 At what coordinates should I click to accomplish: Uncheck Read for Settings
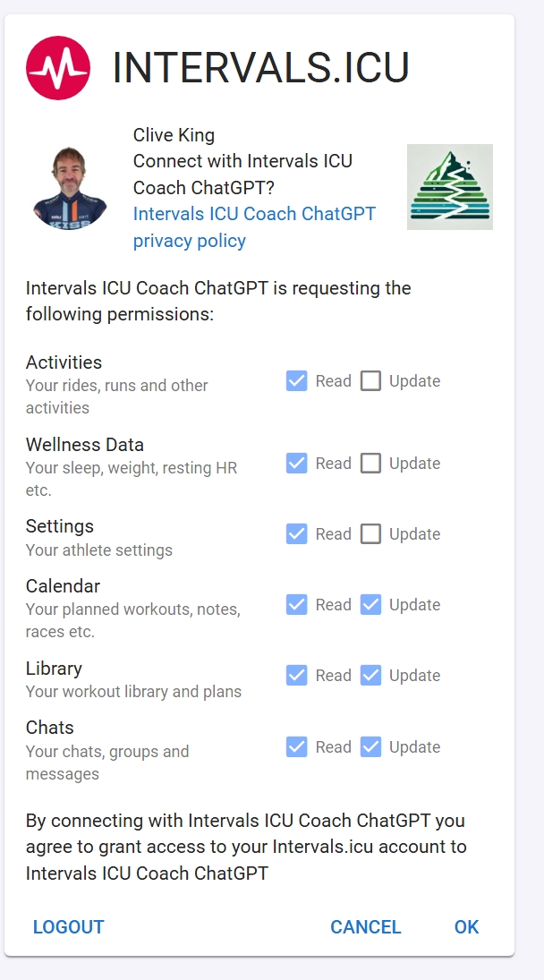pos(297,533)
